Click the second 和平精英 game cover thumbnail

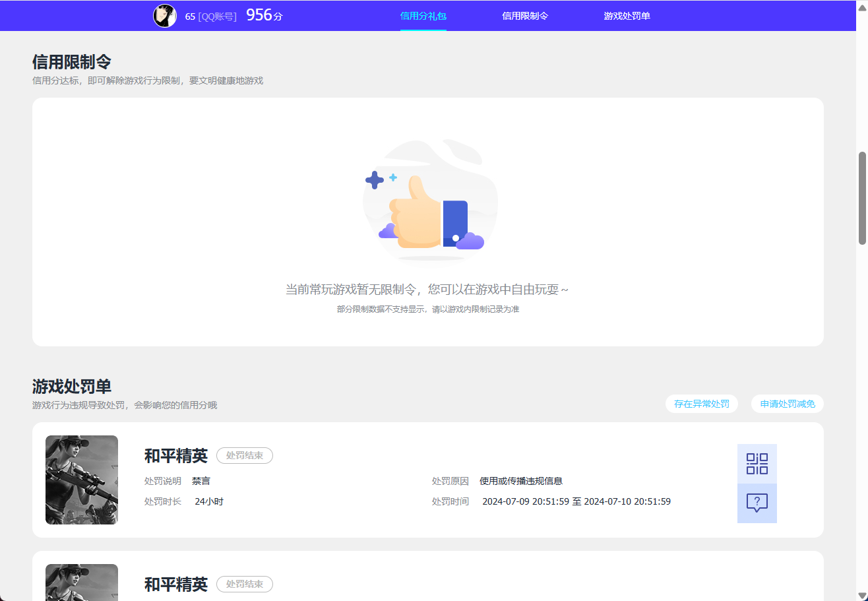(82, 583)
